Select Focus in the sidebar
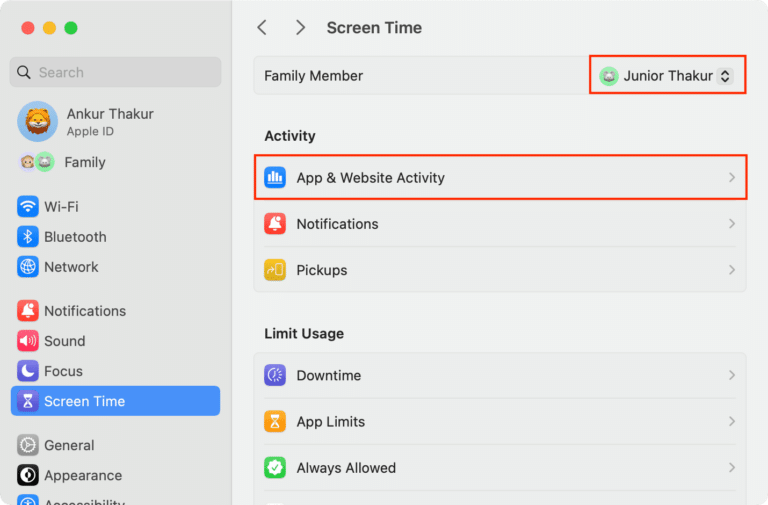Viewport: 768px width, 505px height. (x=116, y=371)
